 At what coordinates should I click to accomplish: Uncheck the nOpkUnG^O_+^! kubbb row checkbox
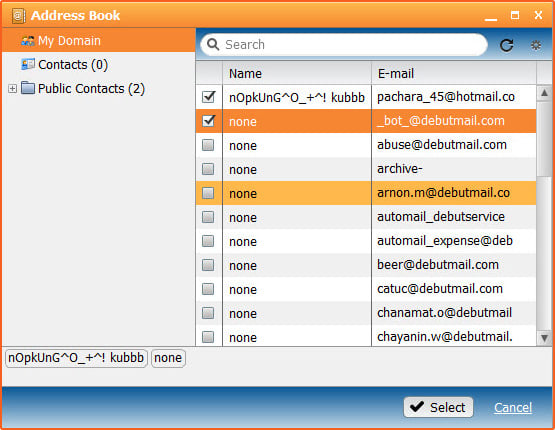(208, 97)
